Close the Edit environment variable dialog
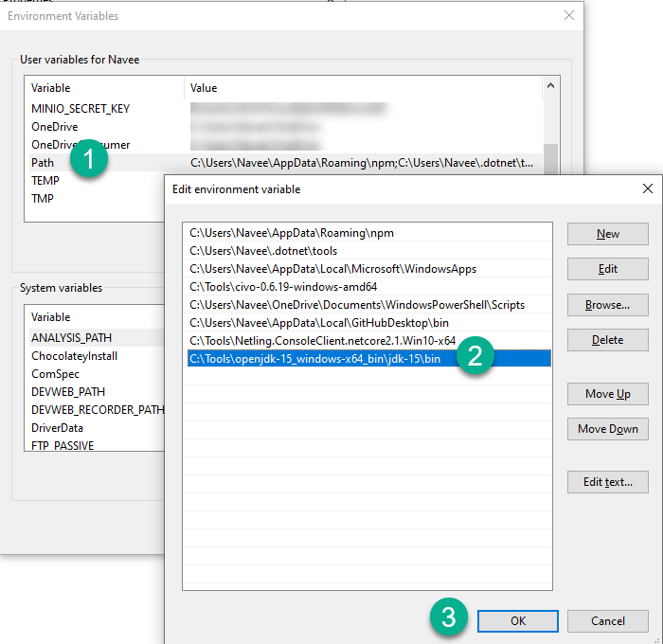The height and width of the screenshot is (644, 663). click(x=647, y=188)
